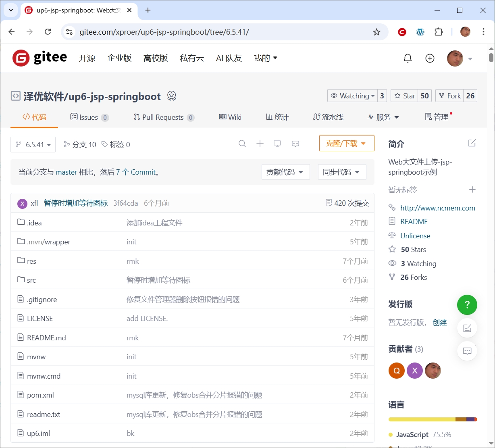The width and height of the screenshot is (495, 448).
Task: Switch to the Issues tab
Action: click(x=88, y=117)
